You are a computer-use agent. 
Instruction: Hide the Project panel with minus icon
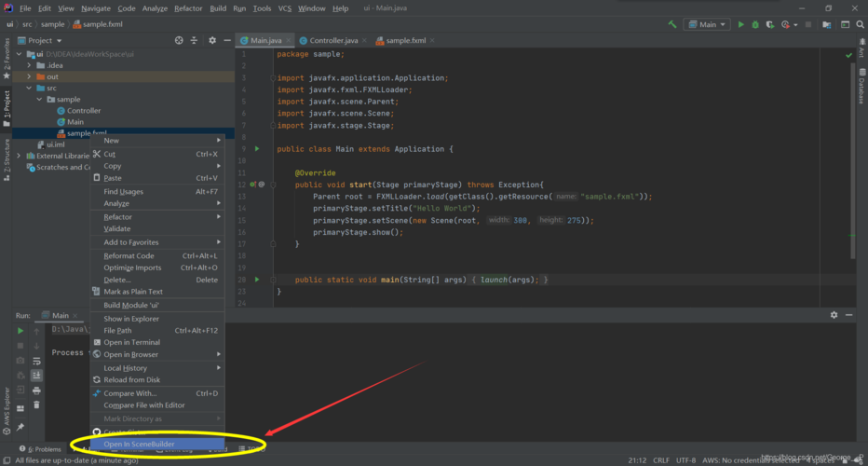pos(227,40)
